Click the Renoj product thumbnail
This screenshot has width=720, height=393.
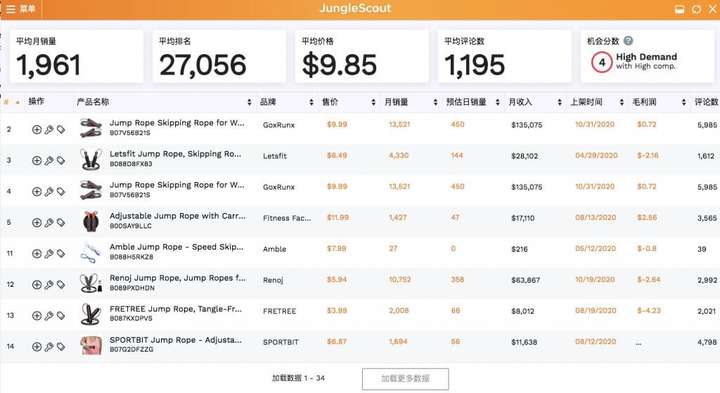tap(91, 283)
